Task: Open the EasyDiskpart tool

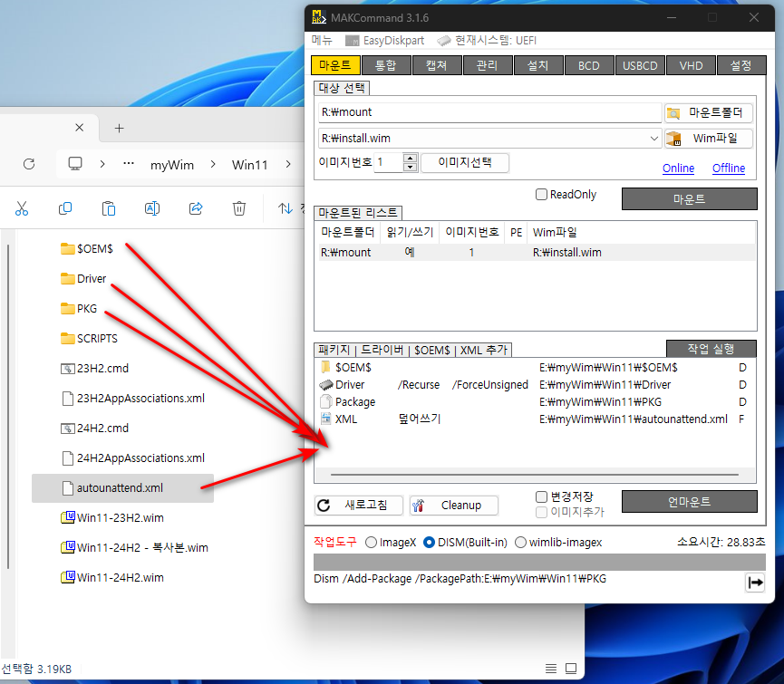Action: point(384,41)
